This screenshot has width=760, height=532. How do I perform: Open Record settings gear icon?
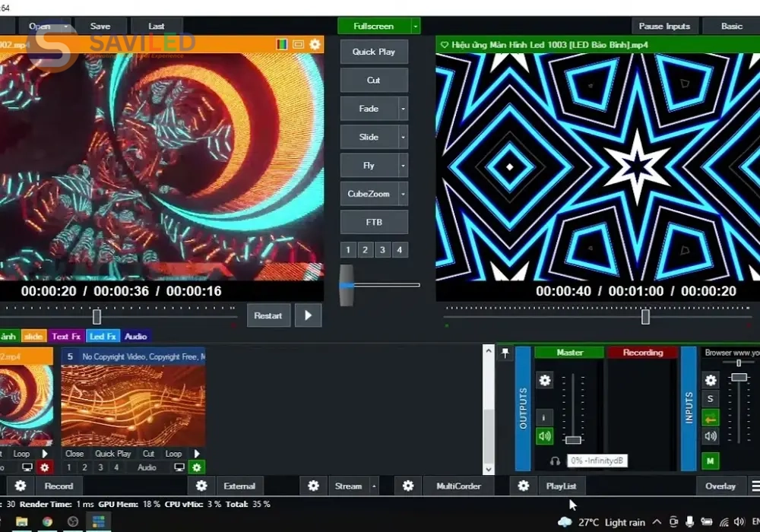[21, 486]
